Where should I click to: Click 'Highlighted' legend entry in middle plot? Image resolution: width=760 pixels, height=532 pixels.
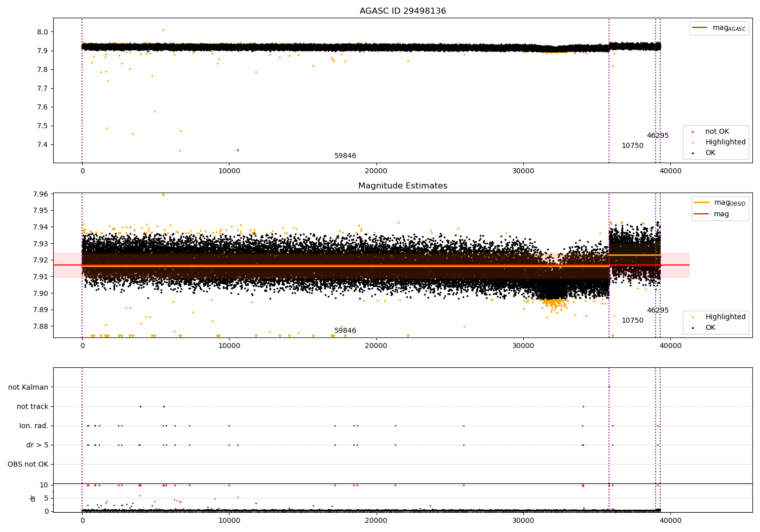726,317
